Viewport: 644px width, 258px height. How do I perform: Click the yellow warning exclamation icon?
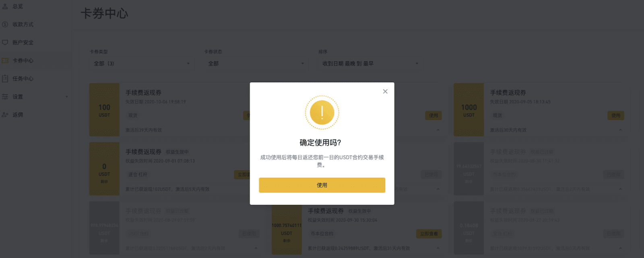point(322,112)
